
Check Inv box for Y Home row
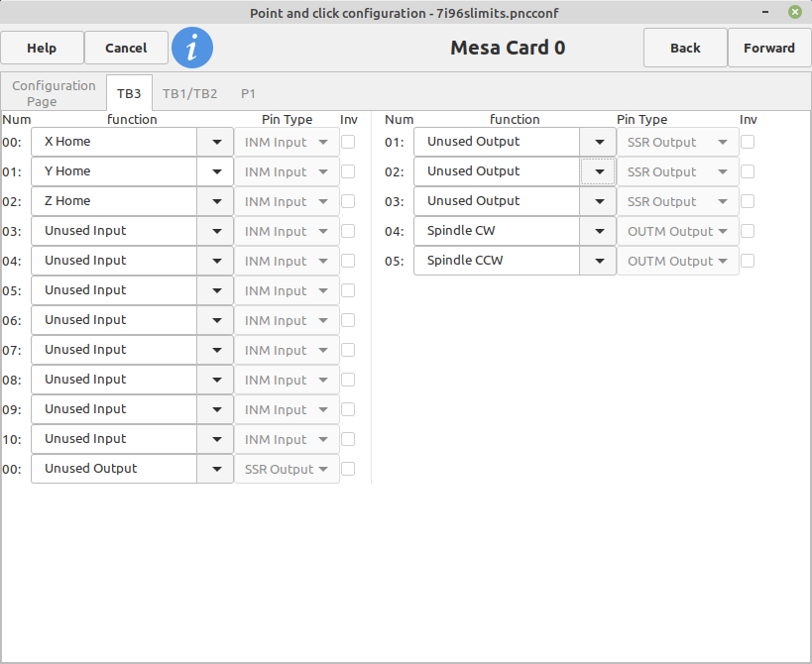tap(348, 171)
